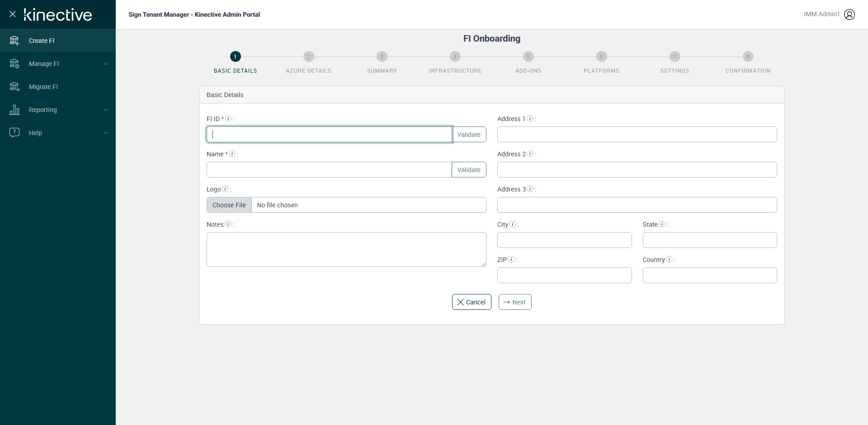Click into the City input field

coord(565,240)
